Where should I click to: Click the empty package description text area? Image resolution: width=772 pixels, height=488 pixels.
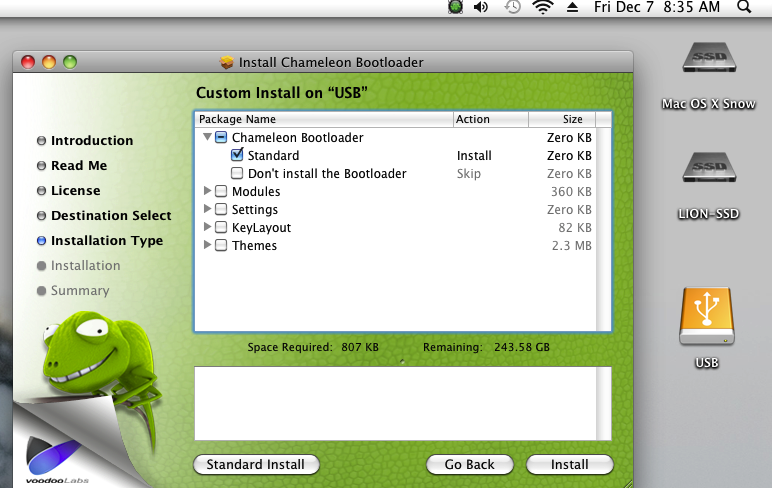coord(395,403)
